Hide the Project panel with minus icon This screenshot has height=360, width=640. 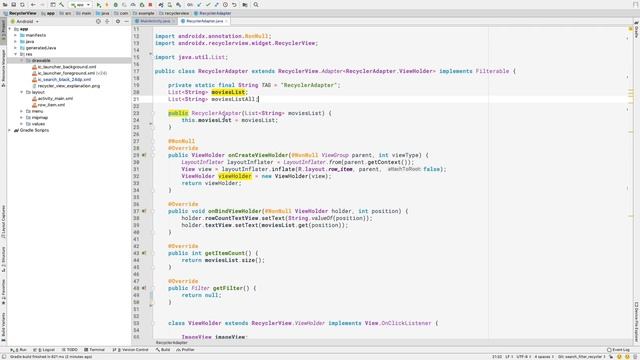[127, 21]
